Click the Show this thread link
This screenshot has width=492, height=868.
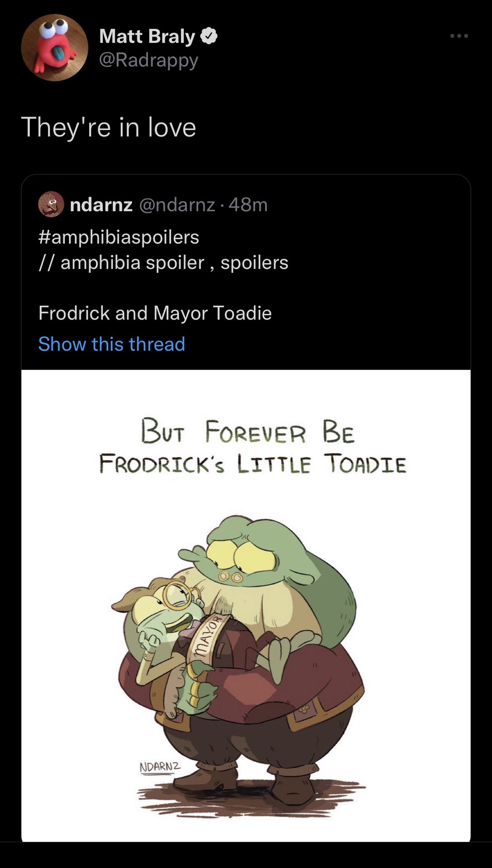click(112, 344)
